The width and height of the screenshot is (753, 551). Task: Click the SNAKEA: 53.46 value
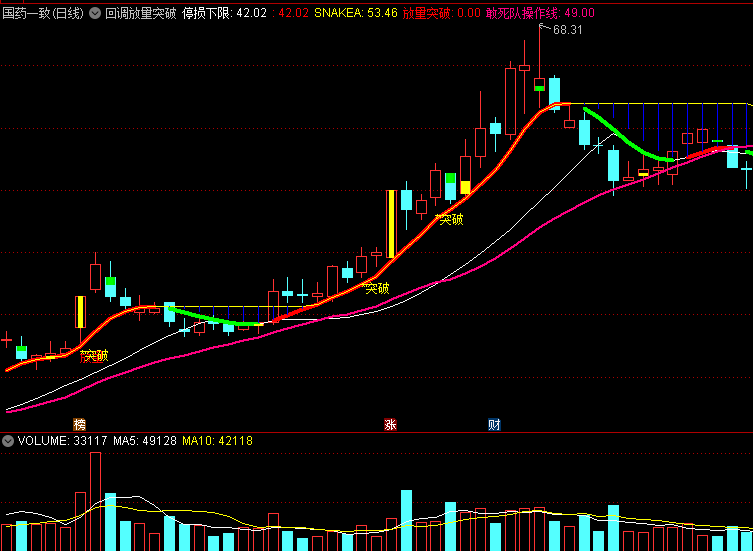pyautogui.click(x=356, y=13)
